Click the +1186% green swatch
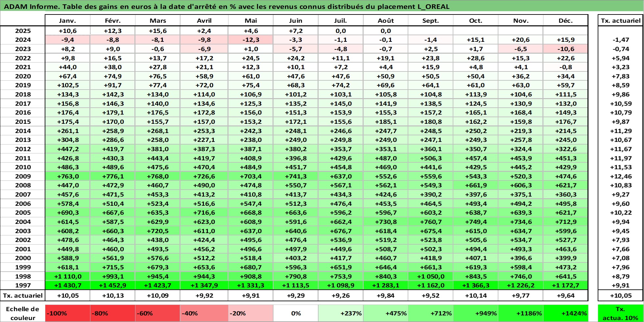Screen dimensions: 644x322 point(521,313)
